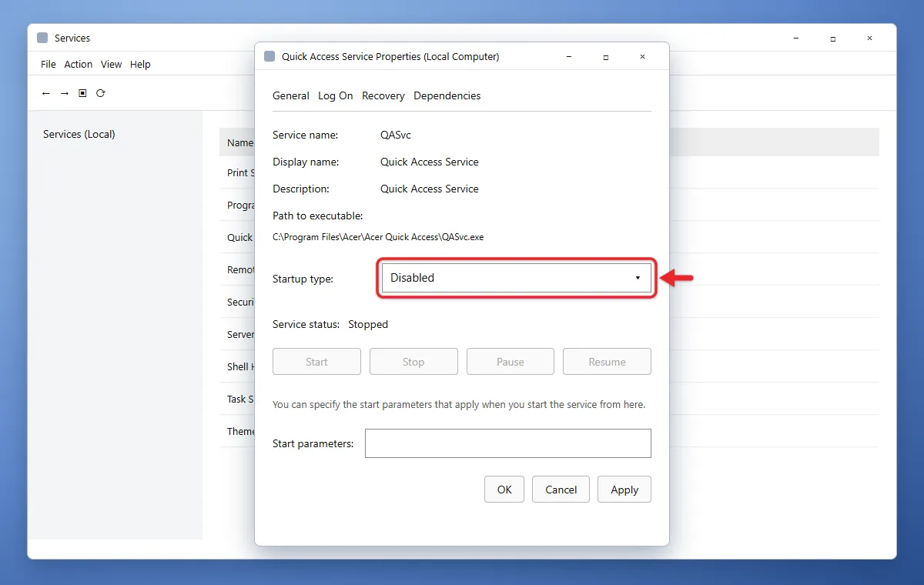Switch to the Log On tab

click(x=336, y=95)
